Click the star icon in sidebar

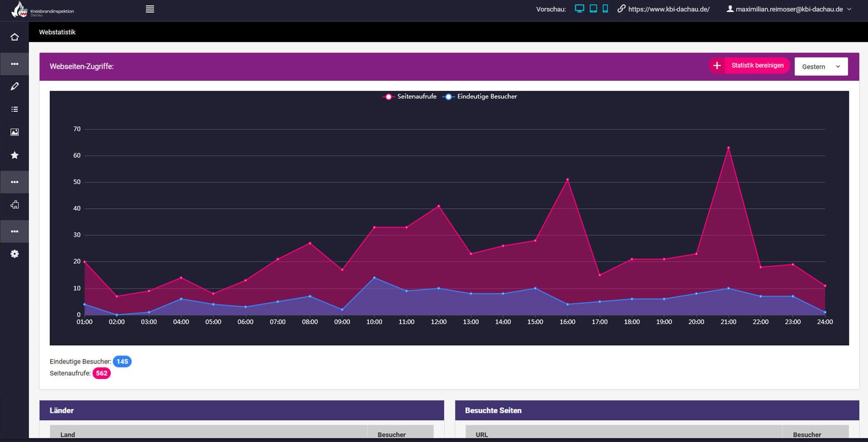coord(15,155)
